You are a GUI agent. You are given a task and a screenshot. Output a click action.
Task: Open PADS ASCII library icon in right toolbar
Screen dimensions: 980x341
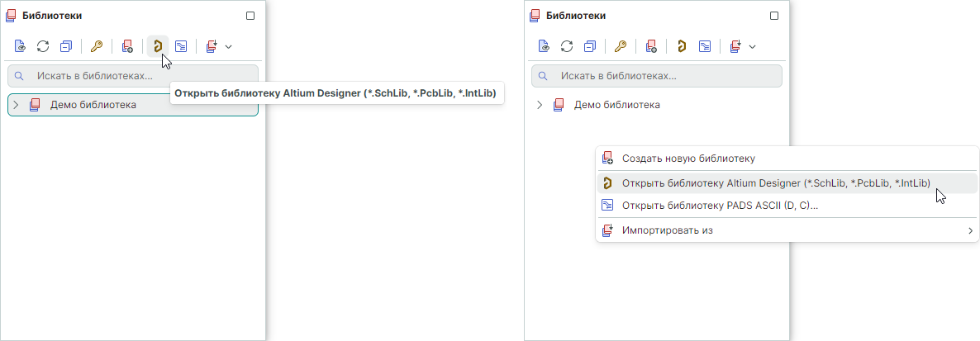click(x=705, y=46)
